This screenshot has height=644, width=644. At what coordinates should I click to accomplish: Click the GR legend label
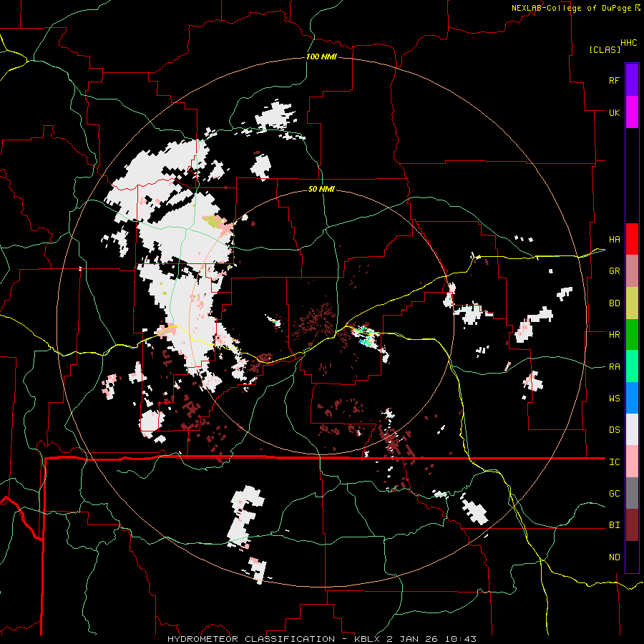(x=614, y=271)
